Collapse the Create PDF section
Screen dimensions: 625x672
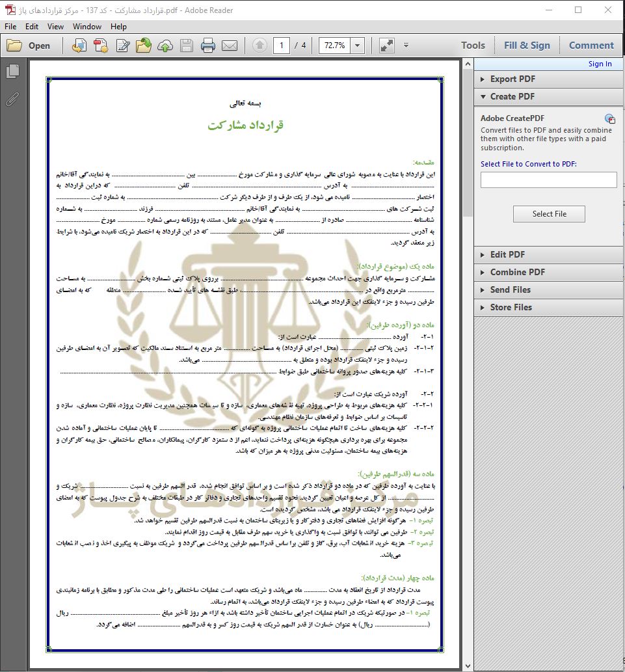click(x=512, y=96)
